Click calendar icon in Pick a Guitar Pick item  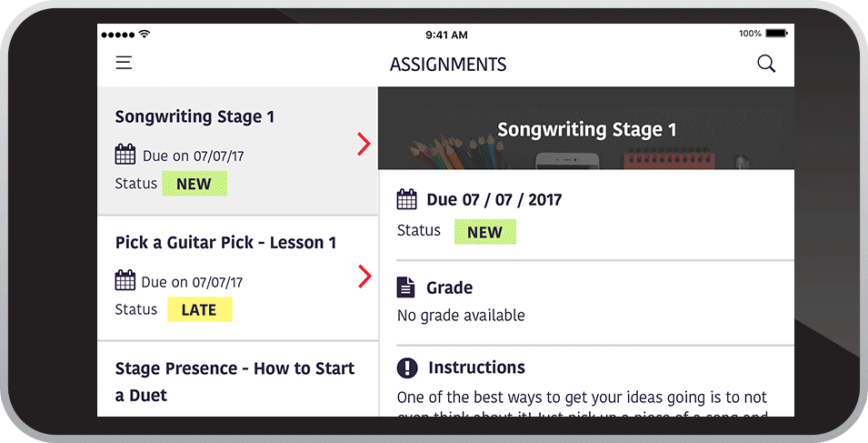click(x=125, y=280)
